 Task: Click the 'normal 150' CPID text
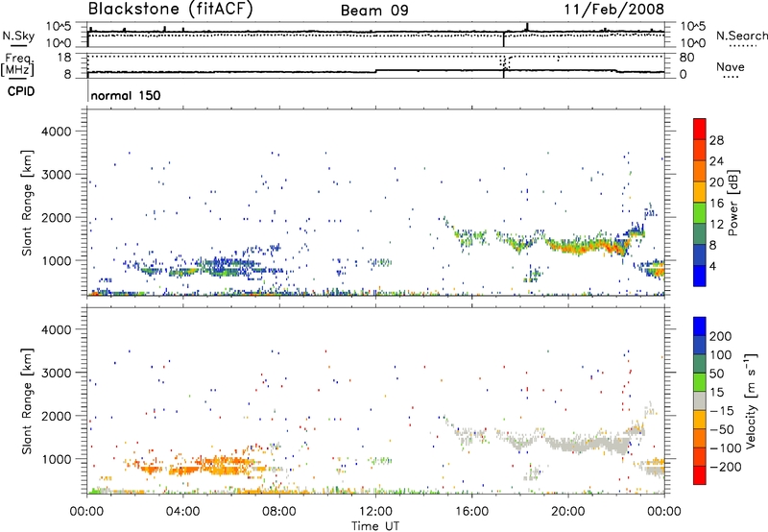(x=126, y=95)
